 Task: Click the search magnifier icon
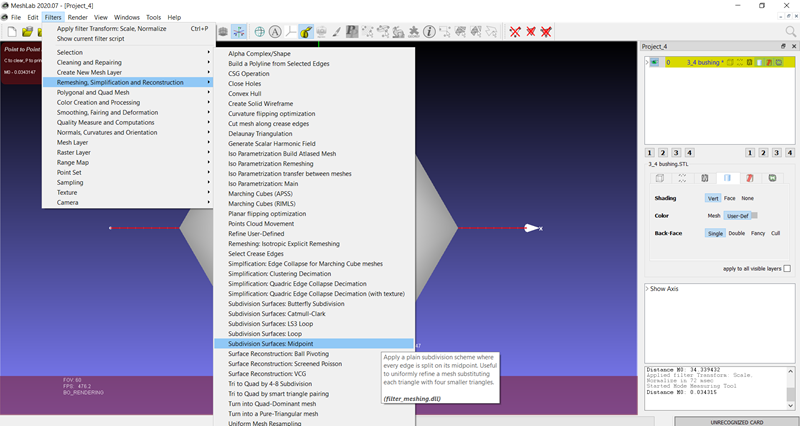790,32
